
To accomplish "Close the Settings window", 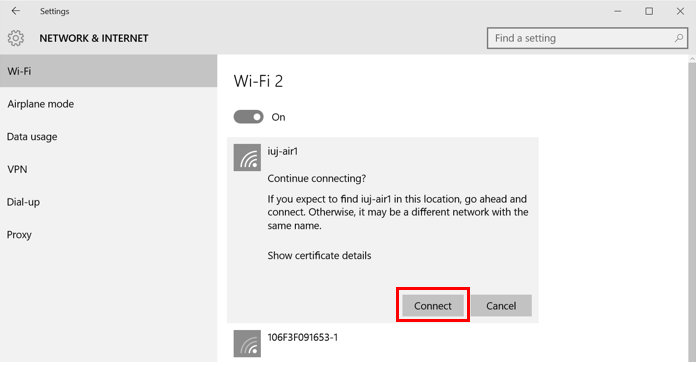I will (x=680, y=11).
